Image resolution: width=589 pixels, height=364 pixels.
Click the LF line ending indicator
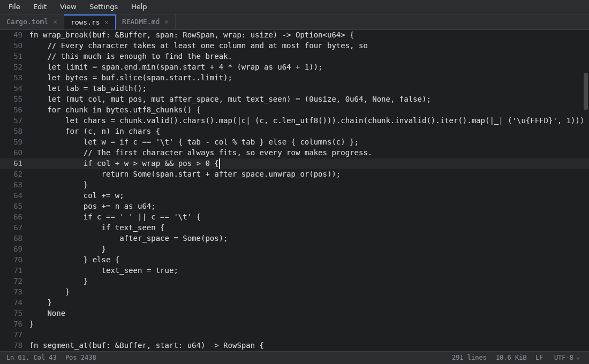(x=539, y=358)
